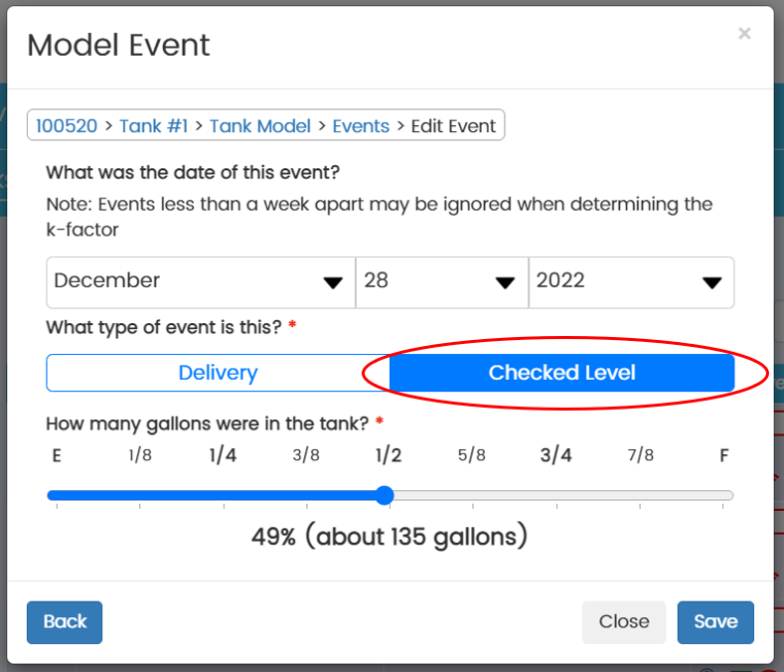Select the Delivery event type

pos(218,373)
